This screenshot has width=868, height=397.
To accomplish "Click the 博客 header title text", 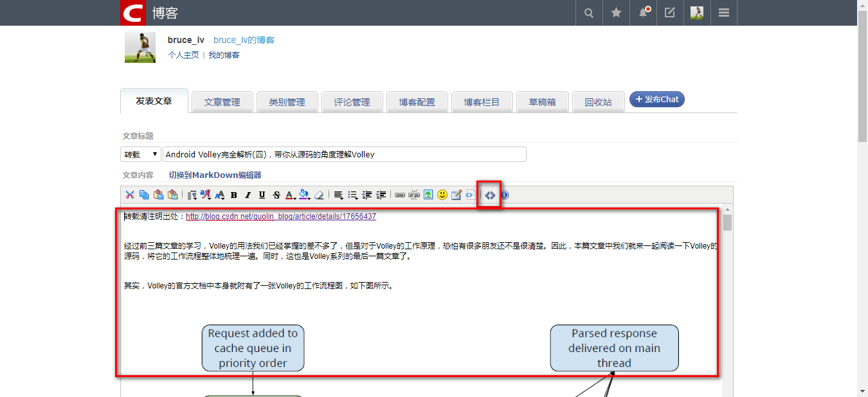I will (x=165, y=13).
